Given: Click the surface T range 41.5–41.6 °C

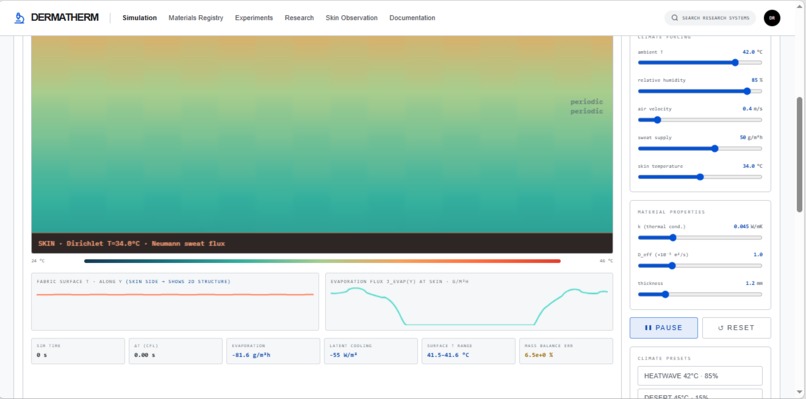Looking at the screenshot, I should [448, 355].
